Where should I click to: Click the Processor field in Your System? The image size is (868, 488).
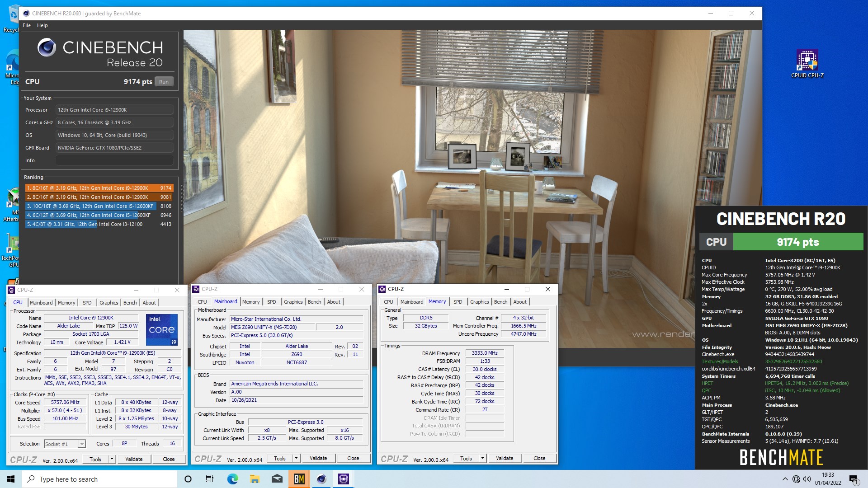click(114, 110)
